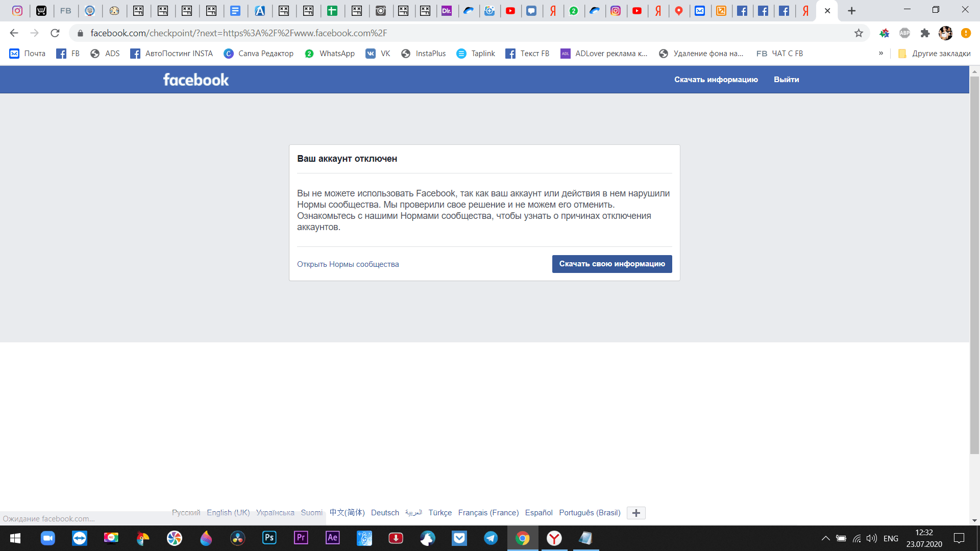
Task: Open the orange Chrome update alert icon
Action: click(x=966, y=33)
